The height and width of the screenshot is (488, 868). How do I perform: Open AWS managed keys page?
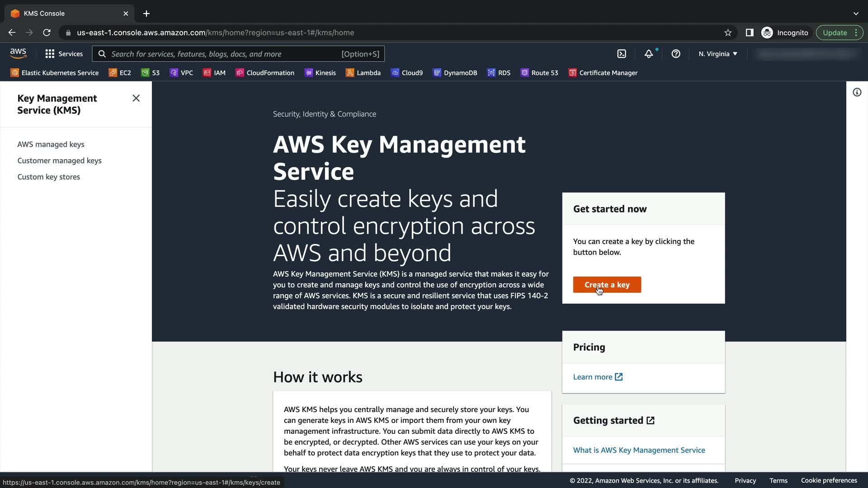pos(51,144)
